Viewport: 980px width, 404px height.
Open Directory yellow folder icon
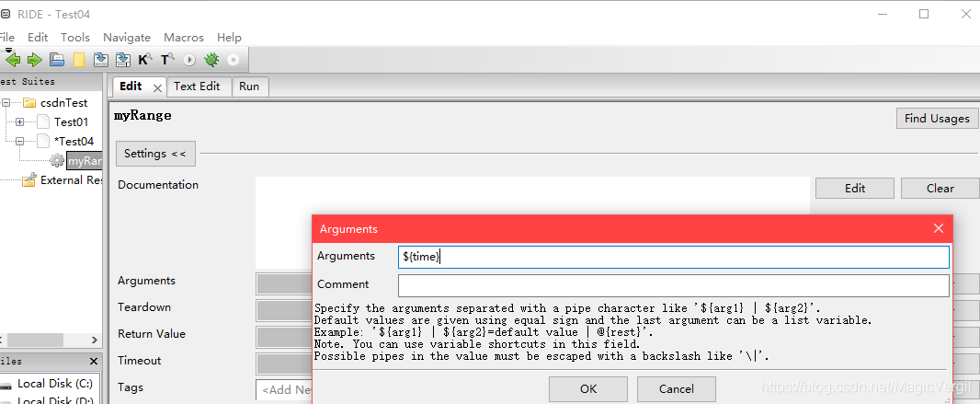tap(79, 60)
